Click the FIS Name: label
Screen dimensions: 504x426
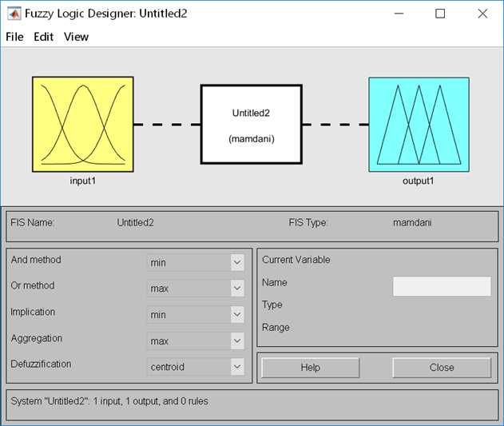pos(33,223)
